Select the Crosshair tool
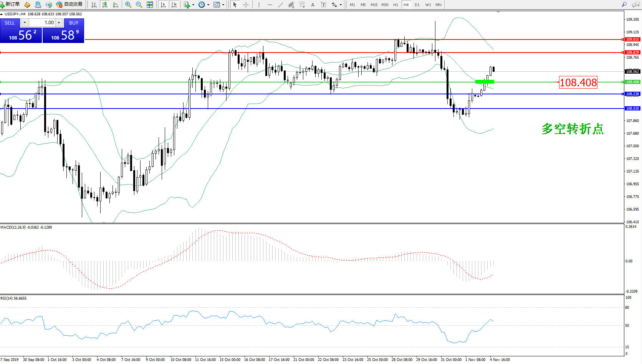The image size is (642, 364). click(x=246, y=5)
